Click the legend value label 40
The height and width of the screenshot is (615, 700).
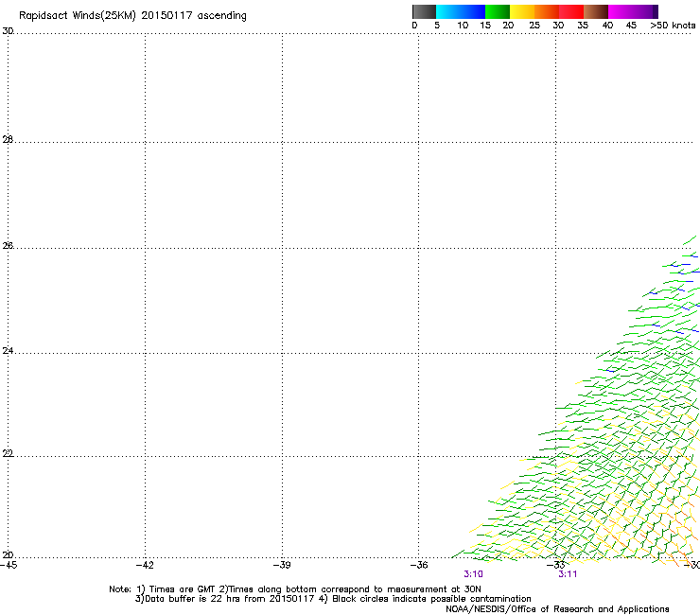607,26
